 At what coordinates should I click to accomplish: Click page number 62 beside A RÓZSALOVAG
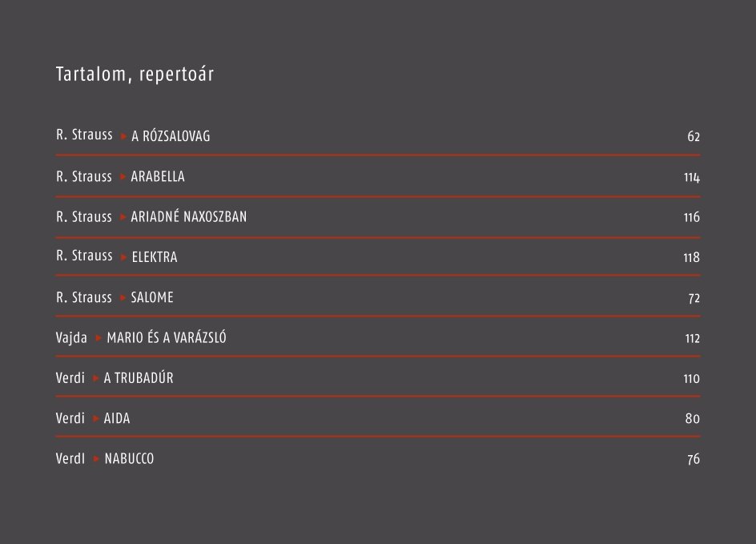(694, 136)
